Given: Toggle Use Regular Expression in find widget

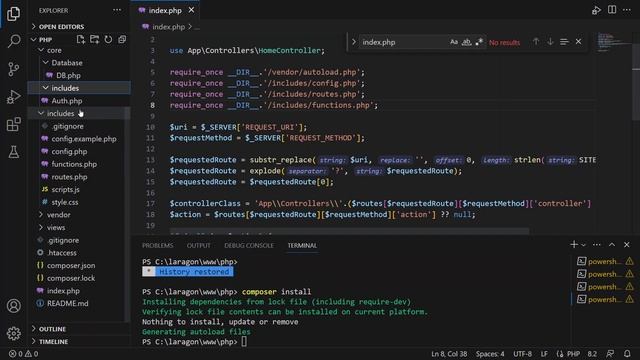Looking at the screenshot, I should [479, 42].
